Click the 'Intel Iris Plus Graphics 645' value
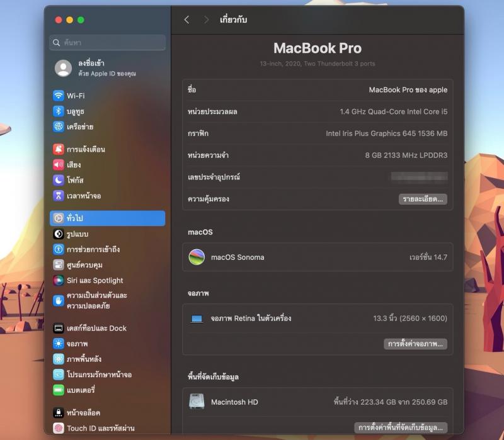 (370, 133)
